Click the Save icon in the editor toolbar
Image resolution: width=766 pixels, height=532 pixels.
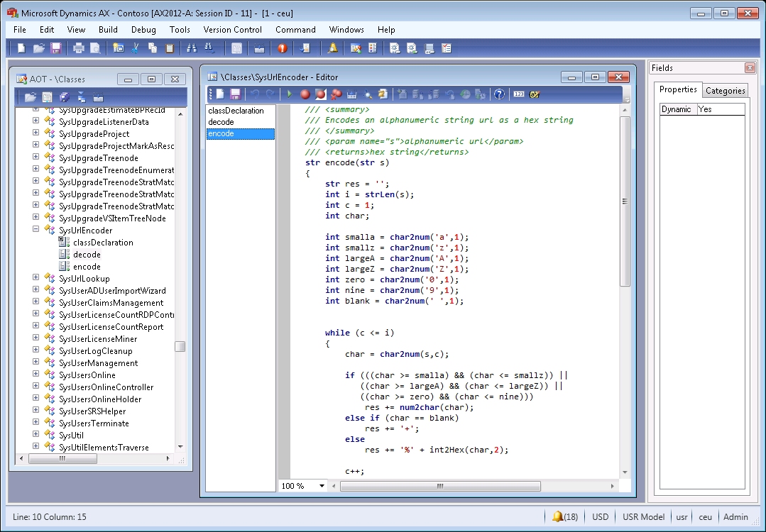coord(234,94)
